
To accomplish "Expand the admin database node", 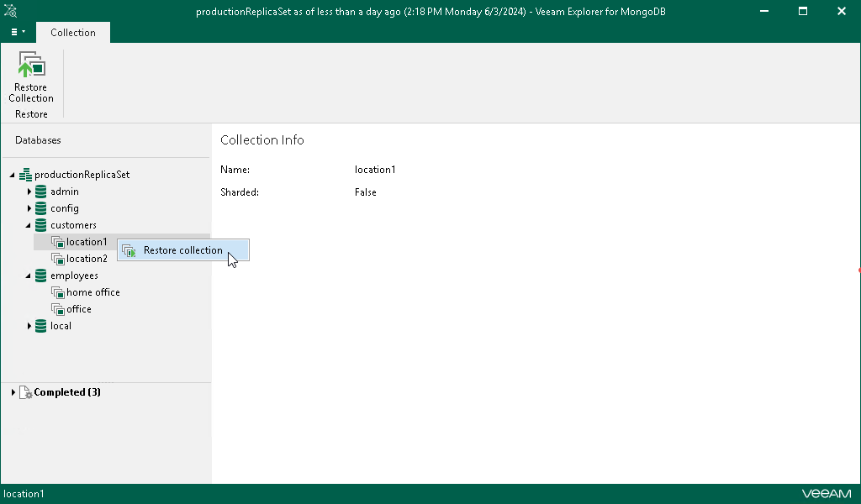I will [x=29, y=192].
